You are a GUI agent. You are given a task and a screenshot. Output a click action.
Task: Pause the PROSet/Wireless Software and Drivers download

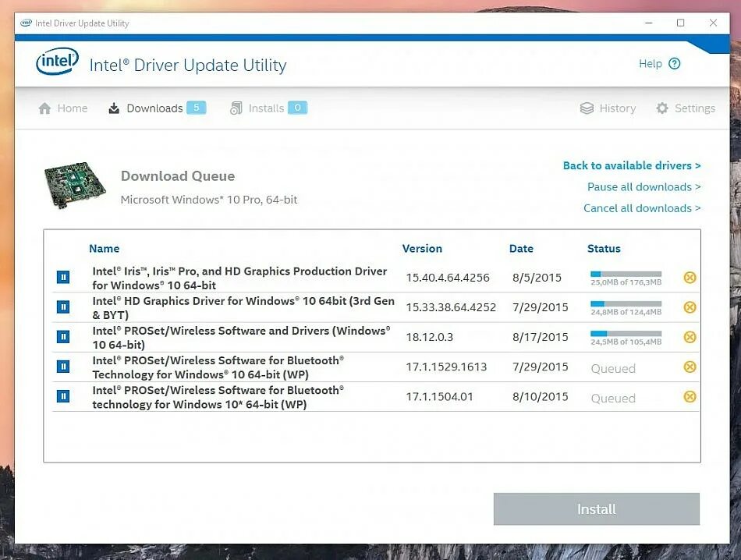(x=63, y=337)
